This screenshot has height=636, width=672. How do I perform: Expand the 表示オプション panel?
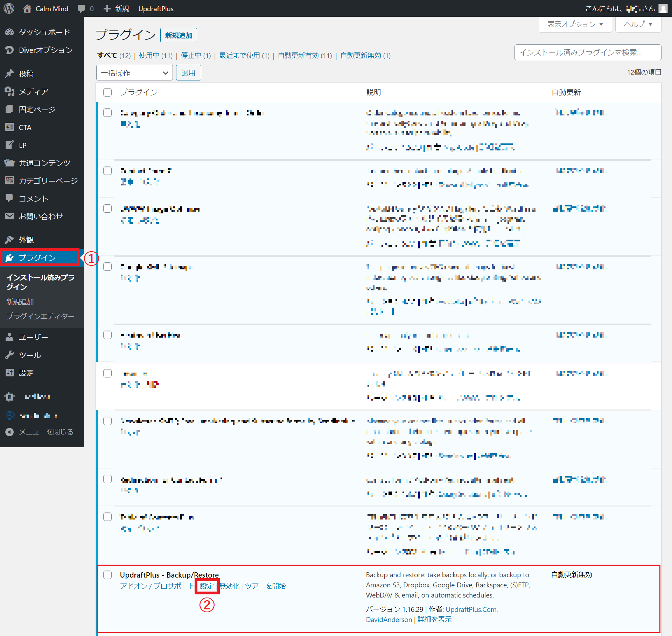click(x=575, y=24)
